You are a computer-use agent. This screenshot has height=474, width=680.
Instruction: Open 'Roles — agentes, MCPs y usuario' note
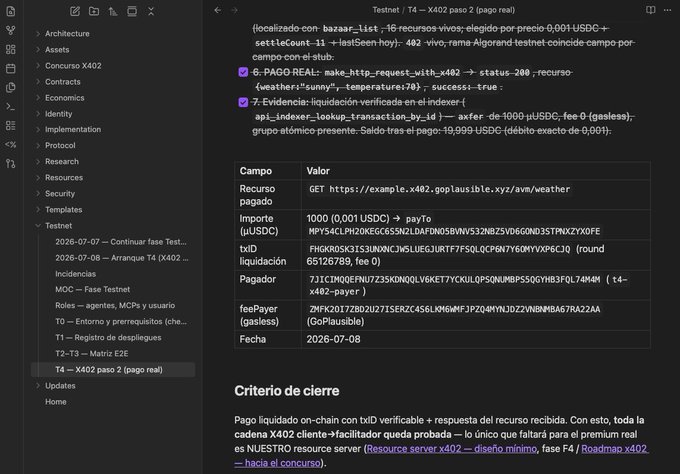tap(115, 305)
